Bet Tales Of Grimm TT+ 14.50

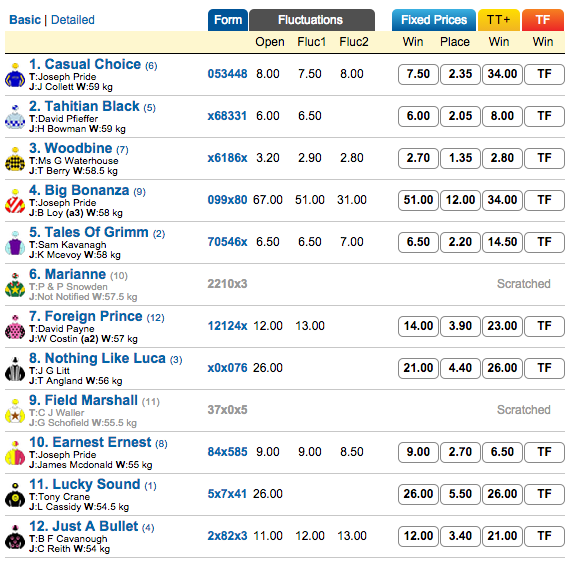(502, 242)
